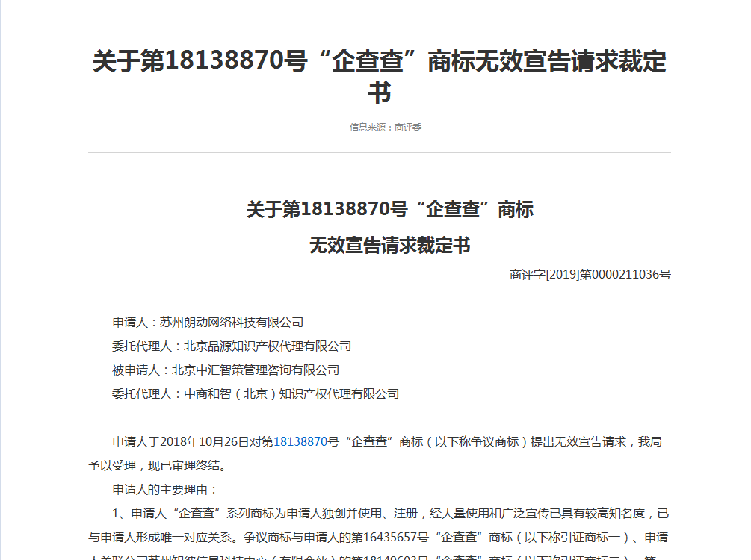This screenshot has width=751, height=560.
Task: Click the paragraph starting '1、申请人"企查查"系列商标'
Action: (390, 513)
